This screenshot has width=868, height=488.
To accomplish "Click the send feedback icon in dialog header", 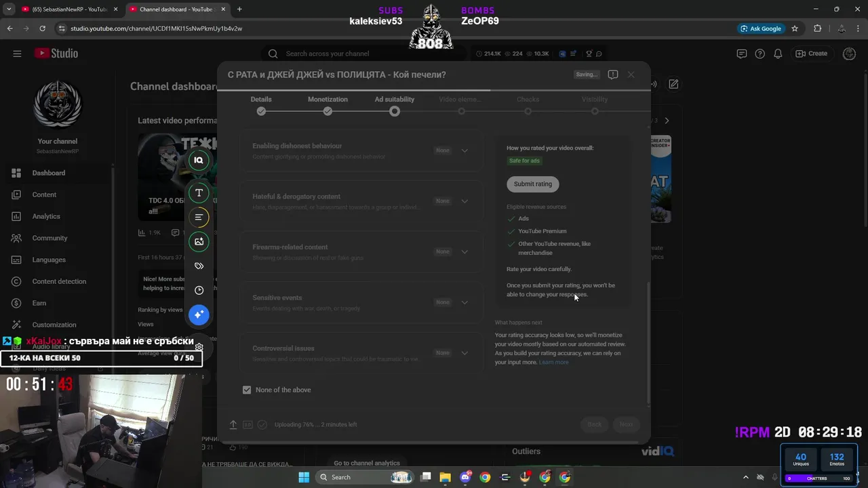I will (613, 75).
